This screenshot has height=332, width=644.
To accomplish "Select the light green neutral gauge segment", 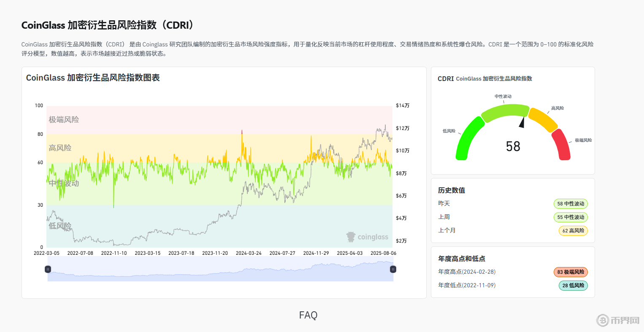I will click(x=504, y=112).
